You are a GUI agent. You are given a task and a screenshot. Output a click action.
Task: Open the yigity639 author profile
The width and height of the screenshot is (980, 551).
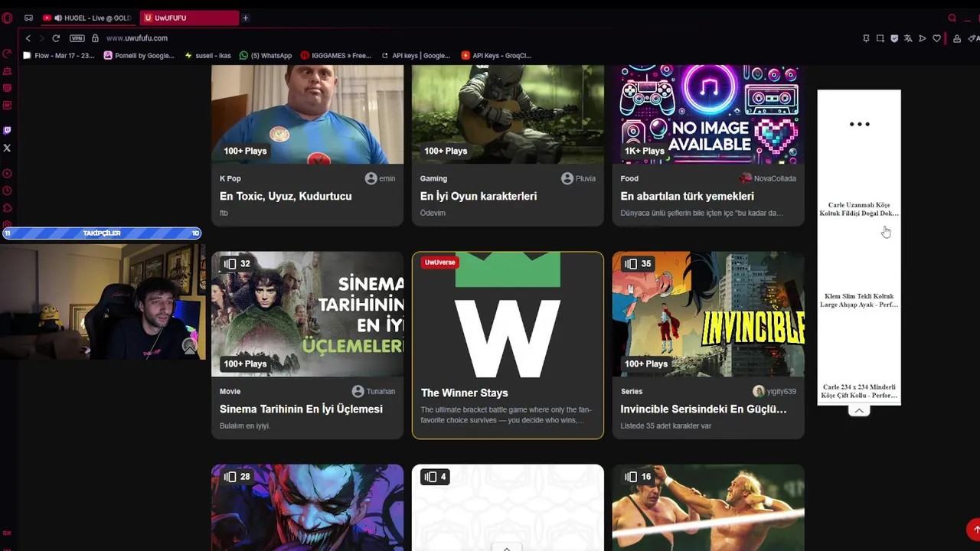click(774, 391)
